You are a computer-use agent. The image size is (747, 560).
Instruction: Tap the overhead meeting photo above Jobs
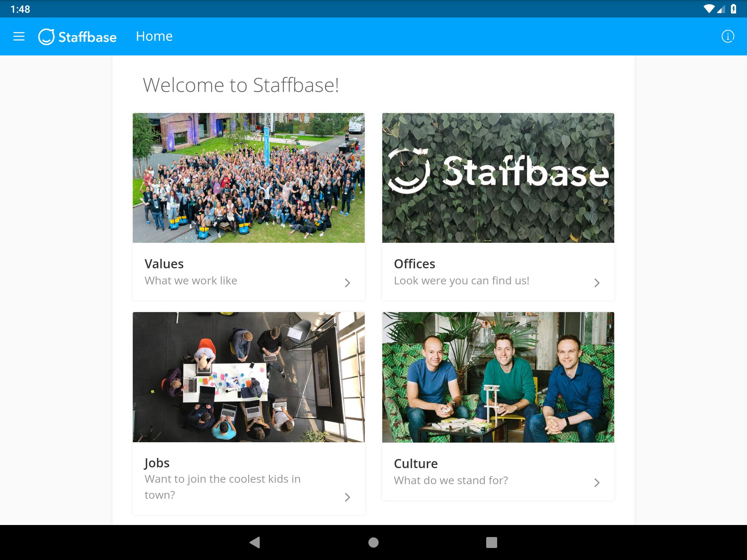(x=249, y=377)
